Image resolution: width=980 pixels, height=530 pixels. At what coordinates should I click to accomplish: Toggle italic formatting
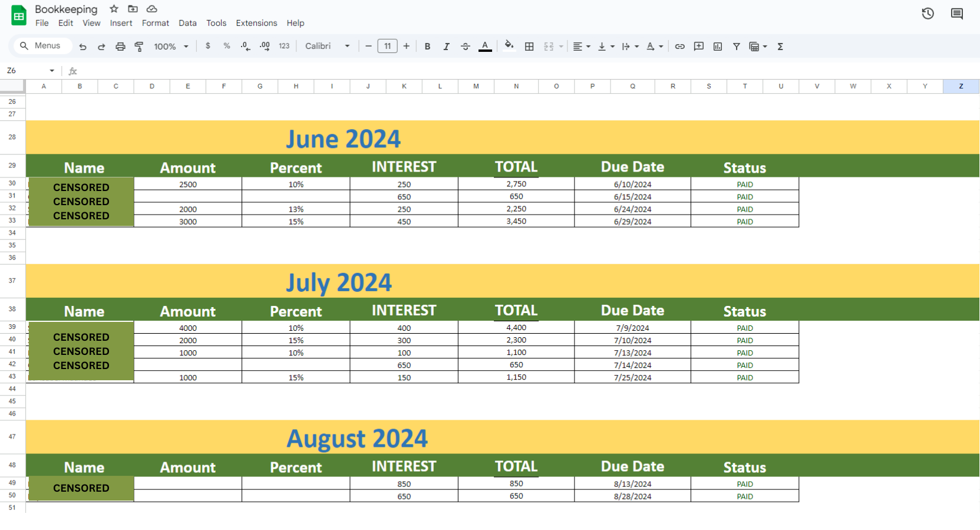coord(447,47)
